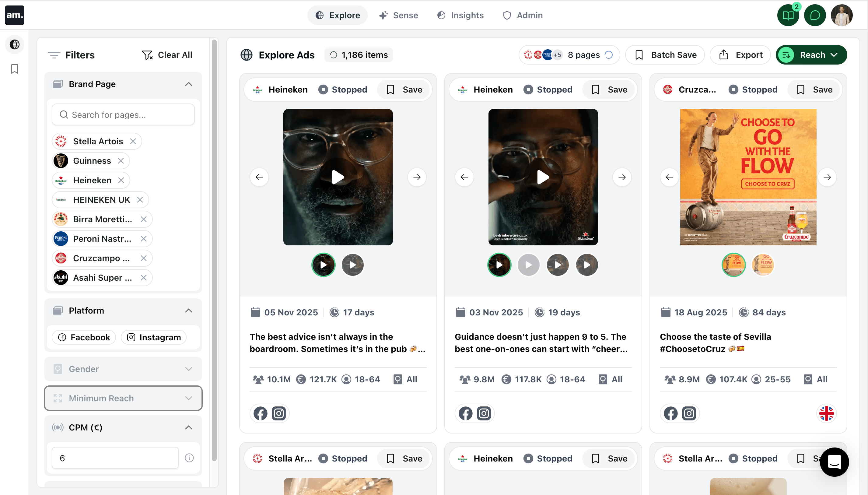Expand the Gender filter dropdown
Screen dimensions: 868x495
(189, 369)
